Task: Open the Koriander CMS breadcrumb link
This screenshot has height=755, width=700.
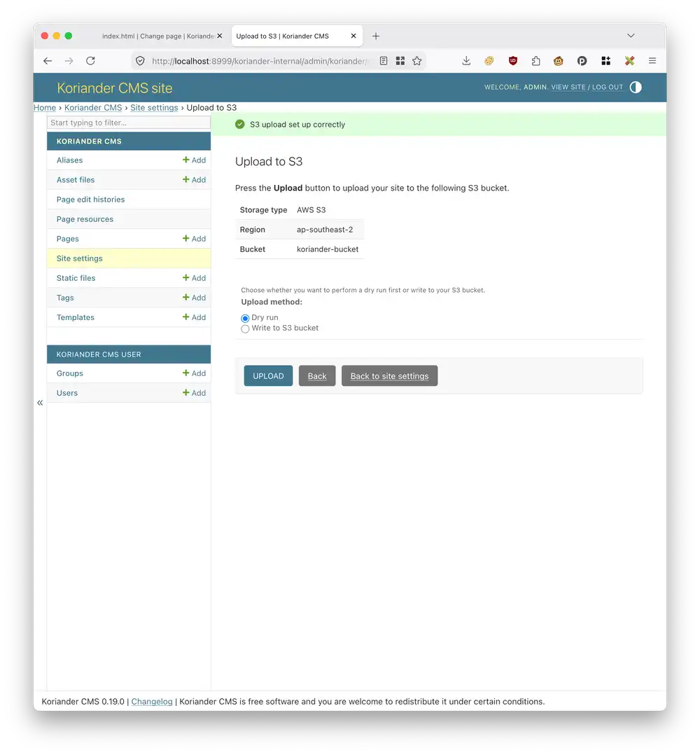Action: click(93, 108)
